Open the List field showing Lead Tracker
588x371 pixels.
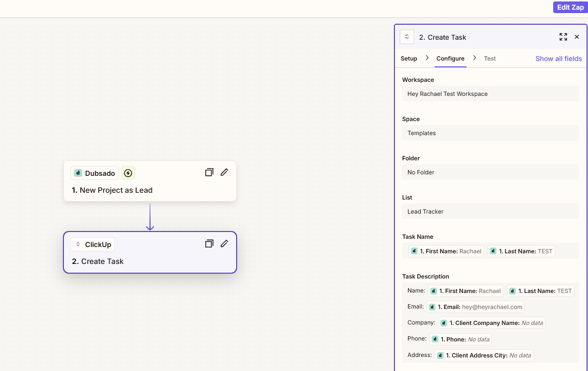click(x=491, y=212)
